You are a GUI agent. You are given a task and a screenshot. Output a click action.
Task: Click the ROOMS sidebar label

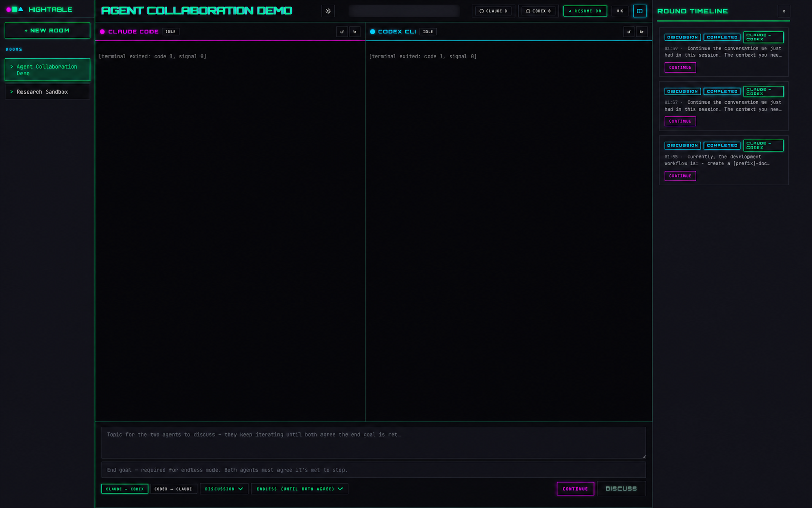(x=14, y=49)
